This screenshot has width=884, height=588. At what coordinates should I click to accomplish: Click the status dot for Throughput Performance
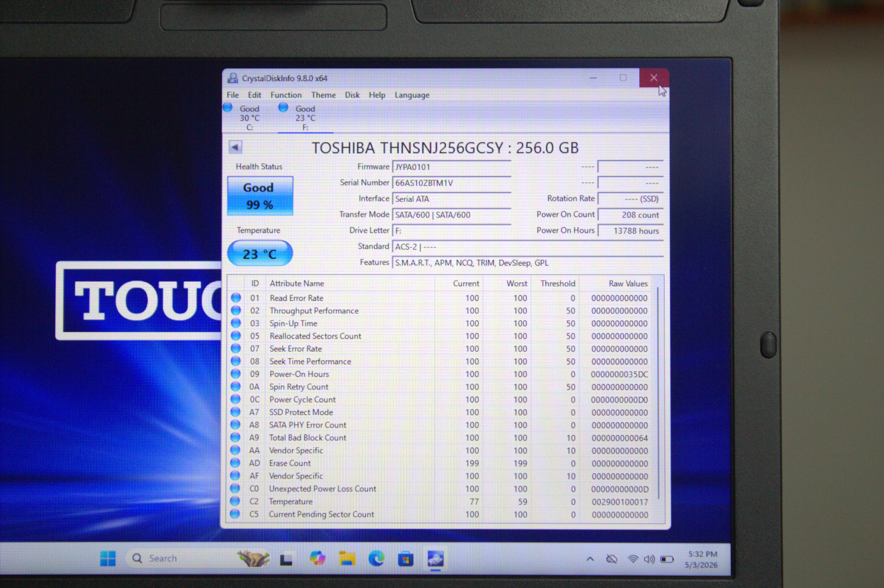tap(236, 310)
